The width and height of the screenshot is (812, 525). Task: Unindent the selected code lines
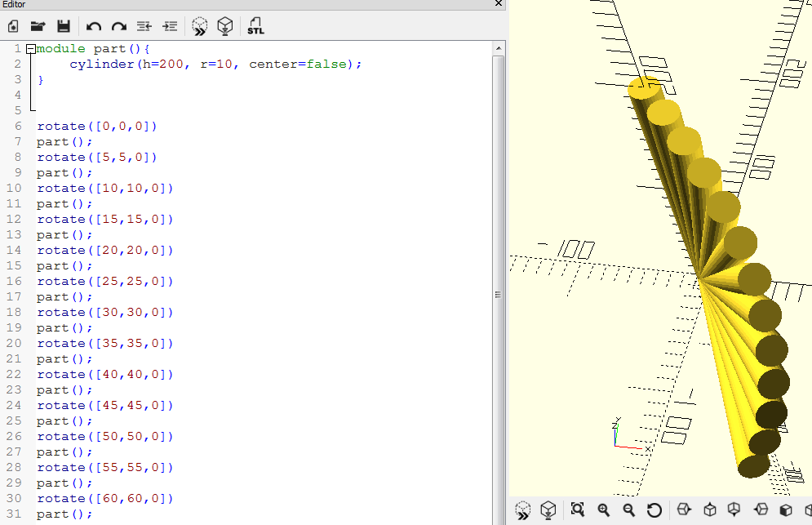pos(144,27)
